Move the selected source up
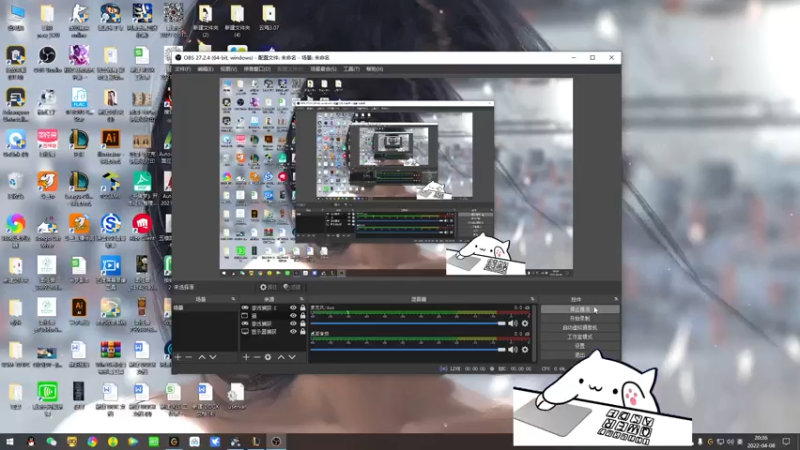The height and width of the screenshot is (450, 800). (281, 357)
